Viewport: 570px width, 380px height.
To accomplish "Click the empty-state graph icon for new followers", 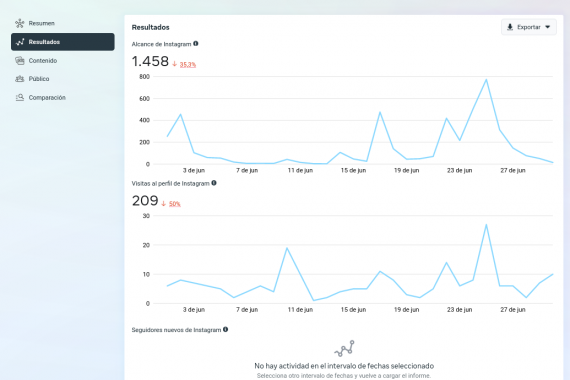I will [344, 348].
